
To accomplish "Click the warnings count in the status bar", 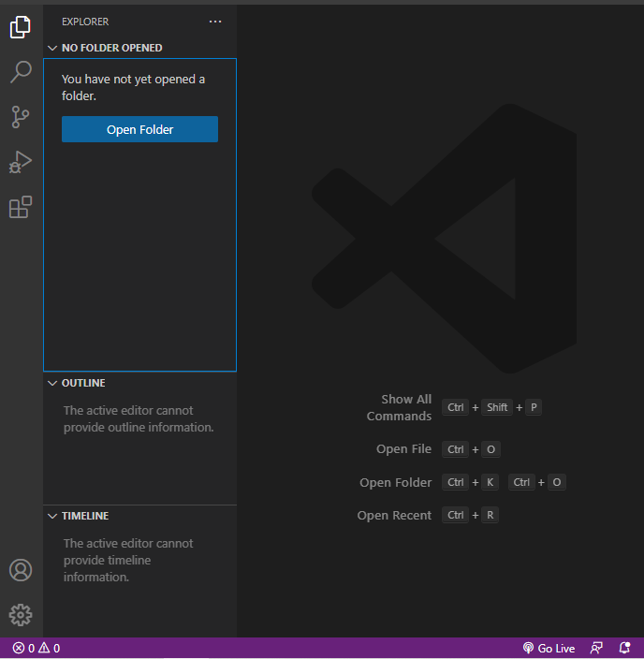I will [50, 648].
